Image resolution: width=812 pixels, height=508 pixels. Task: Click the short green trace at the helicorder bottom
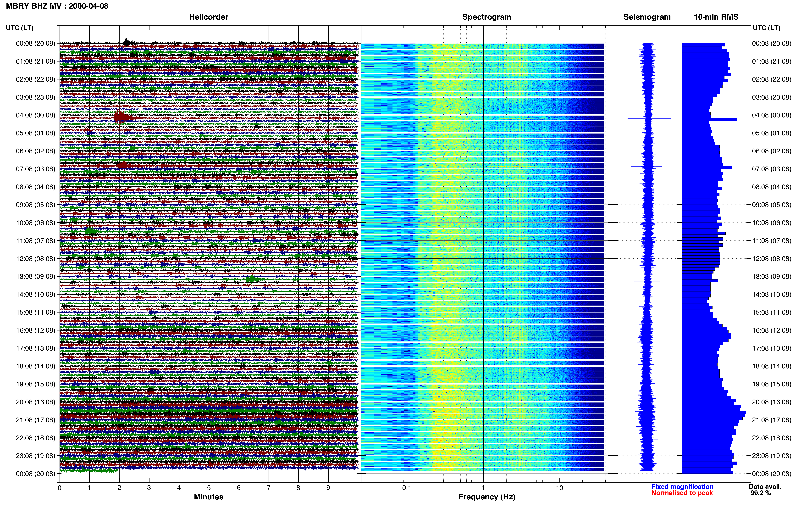click(x=89, y=471)
